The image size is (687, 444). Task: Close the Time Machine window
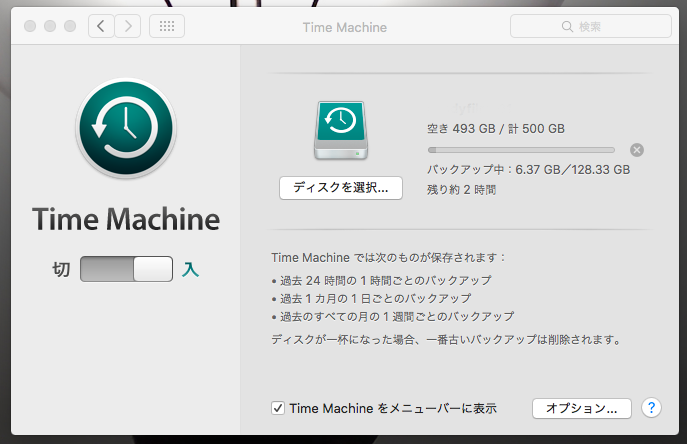coord(30,26)
